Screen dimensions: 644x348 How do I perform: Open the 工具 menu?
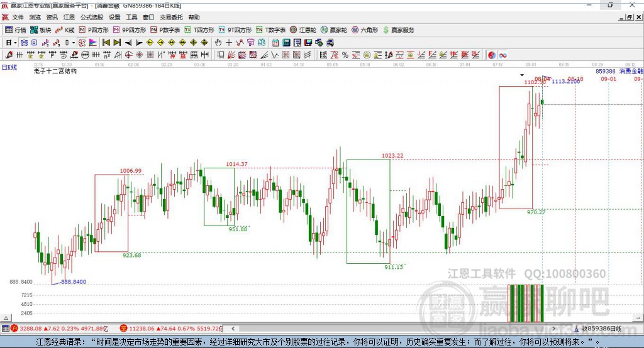click(131, 17)
